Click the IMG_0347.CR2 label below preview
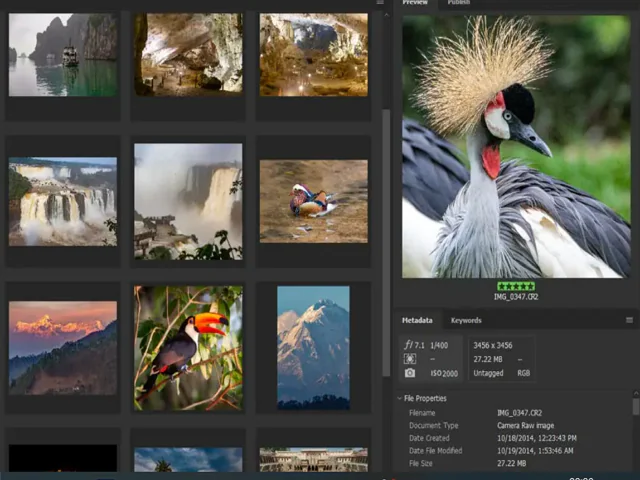Viewport: 640px width, 480px height. coord(516,297)
